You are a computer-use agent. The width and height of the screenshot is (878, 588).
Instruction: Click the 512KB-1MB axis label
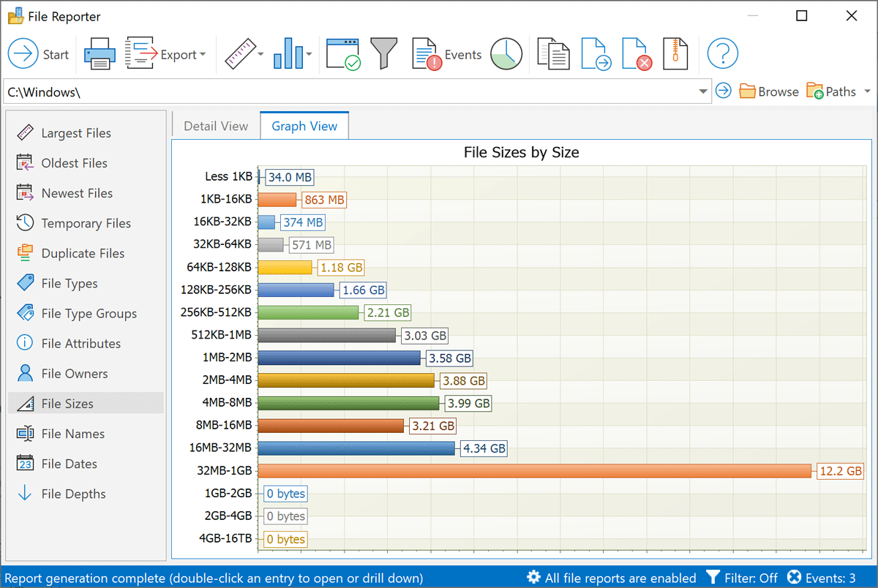tap(222, 335)
